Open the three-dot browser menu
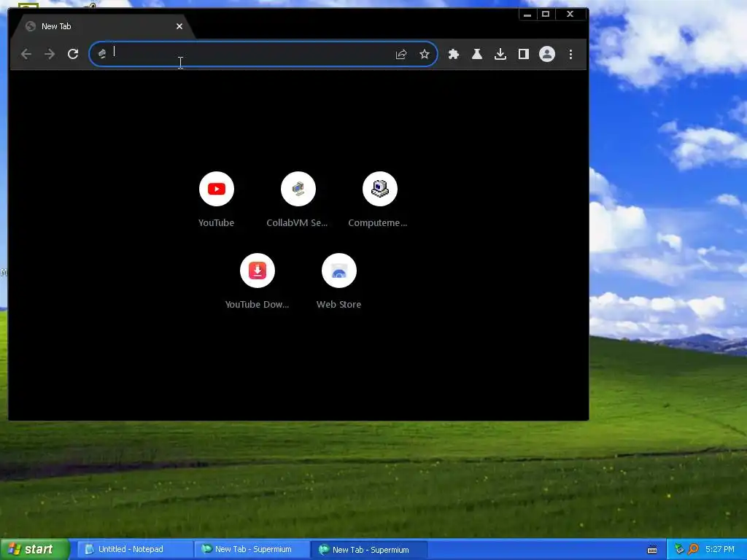The image size is (747, 560). (x=570, y=54)
